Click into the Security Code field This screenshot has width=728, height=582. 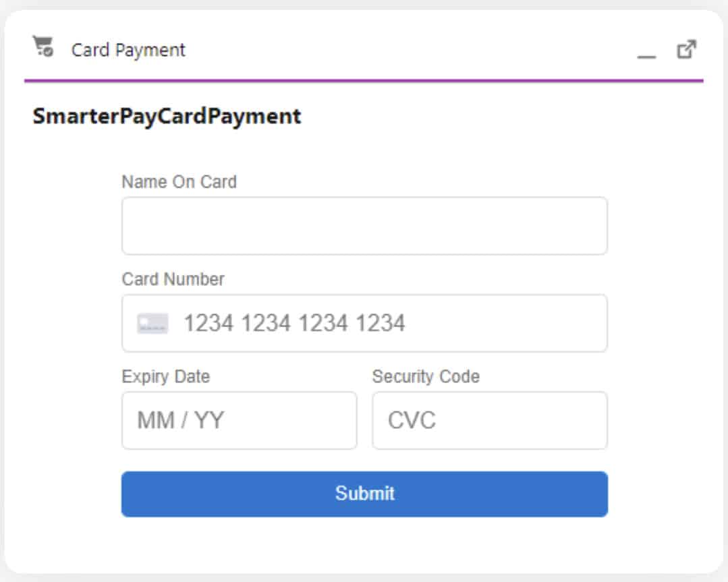[489, 420]
